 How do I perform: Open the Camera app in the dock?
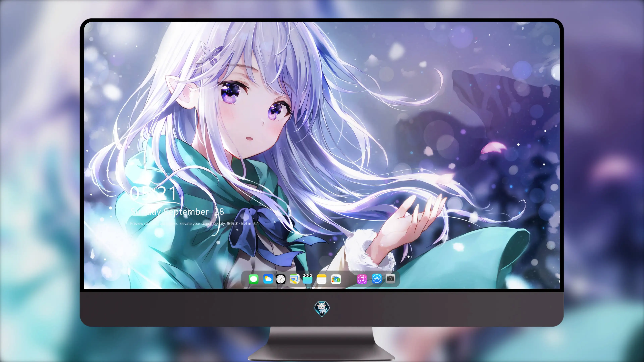point(390,279)
